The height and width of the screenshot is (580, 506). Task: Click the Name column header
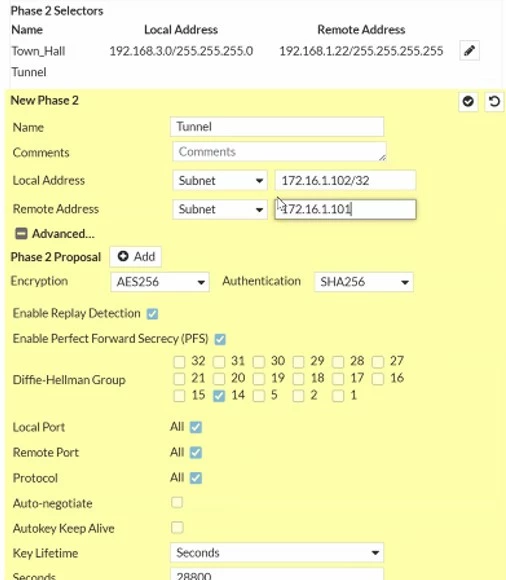tap(27, 30)
